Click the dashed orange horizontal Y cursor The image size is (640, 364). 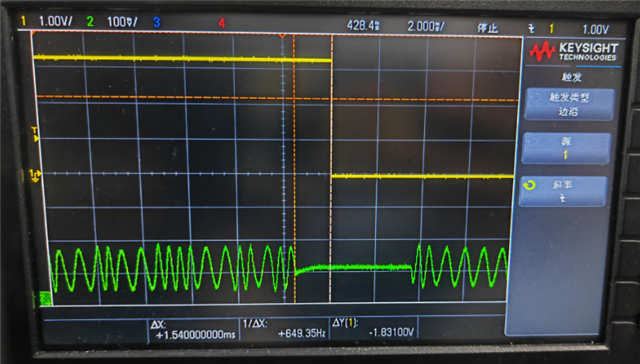click(278, 98)
